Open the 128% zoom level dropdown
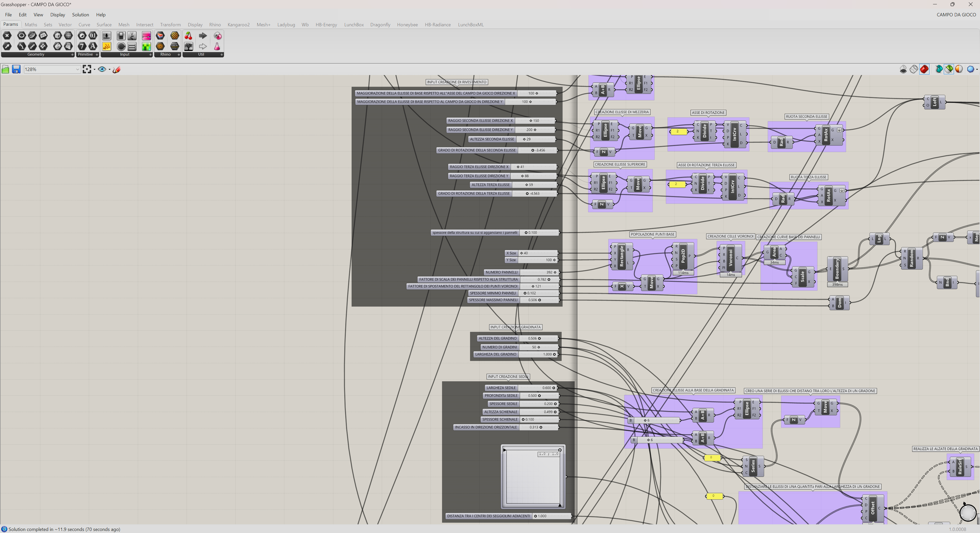The width and height of the screenshot is (980, 533). pyautogui.click(x=77, y=69)
